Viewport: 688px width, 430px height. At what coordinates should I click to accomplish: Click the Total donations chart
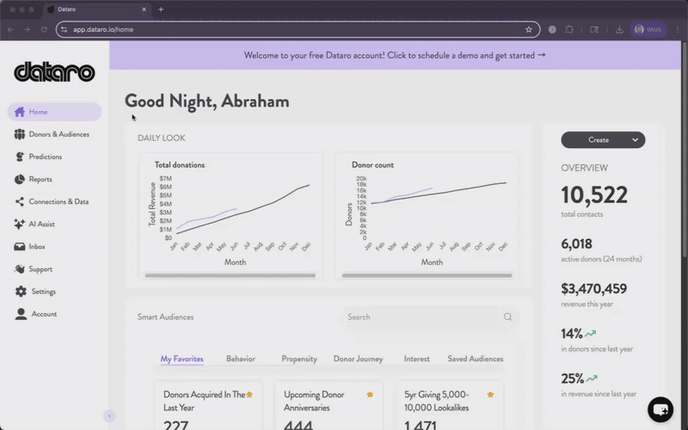230,215
